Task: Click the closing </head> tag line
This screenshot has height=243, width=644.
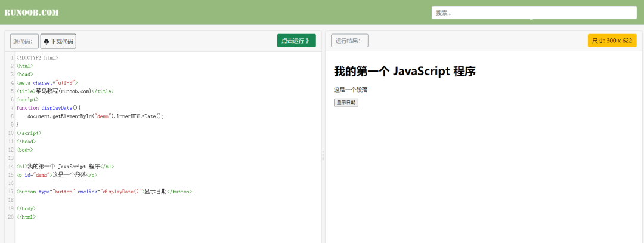Action: pos(26,142)
